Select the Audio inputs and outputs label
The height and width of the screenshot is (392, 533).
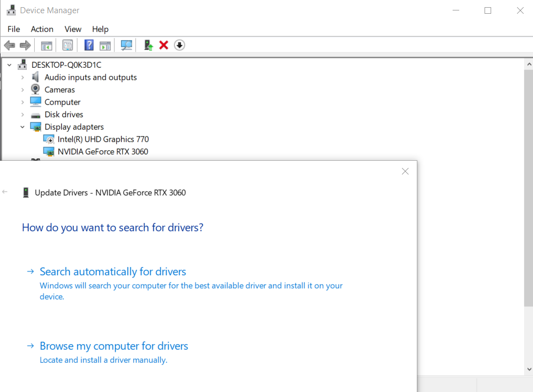(90, 78)
